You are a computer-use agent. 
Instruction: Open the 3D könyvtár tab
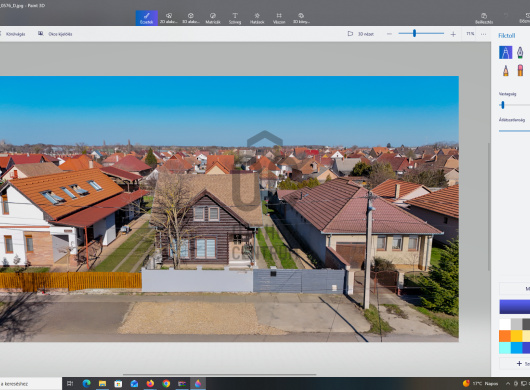(301, 18)
